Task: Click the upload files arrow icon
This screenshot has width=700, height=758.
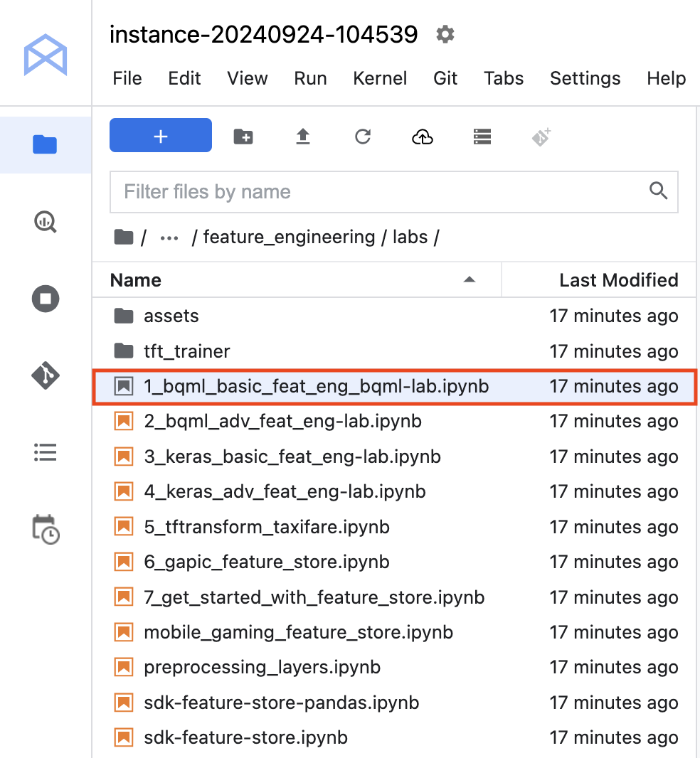Action: tap(303, 137)
